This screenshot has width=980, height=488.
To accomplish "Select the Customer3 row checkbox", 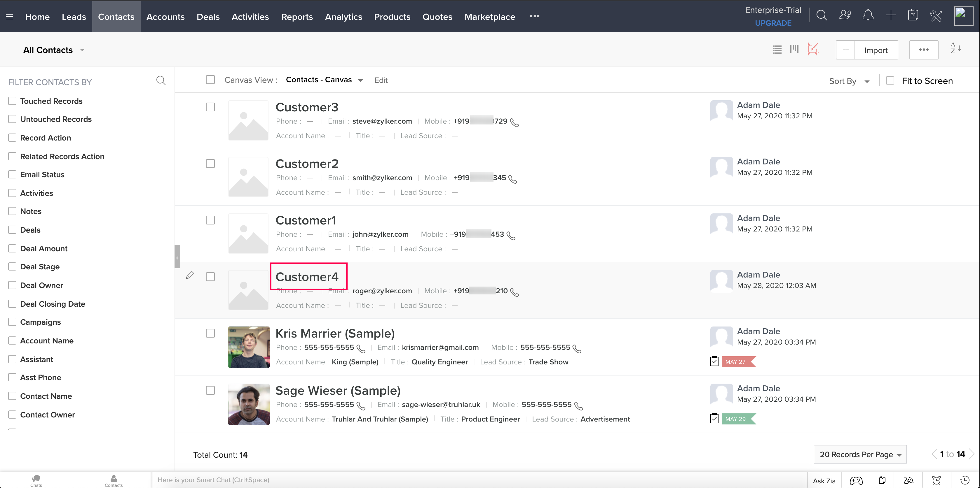I will tap(210, 107).
